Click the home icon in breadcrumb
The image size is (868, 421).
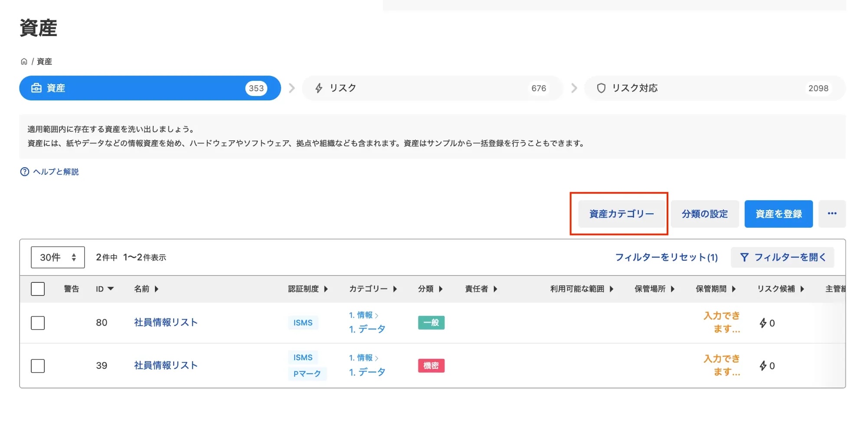click(x=24, y=61)
